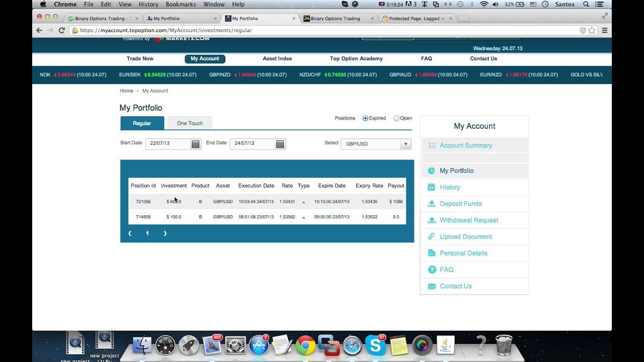Image resolution: width=644 pixels, height=362 pixels.
Task: Open Finder from the dock
Action: point(142,345)
